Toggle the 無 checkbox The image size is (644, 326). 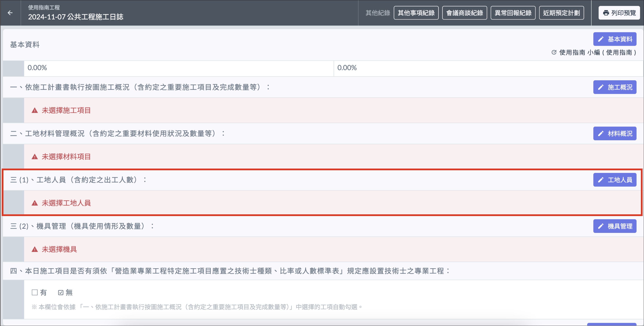pyautogui.click(x=61, y=293)
